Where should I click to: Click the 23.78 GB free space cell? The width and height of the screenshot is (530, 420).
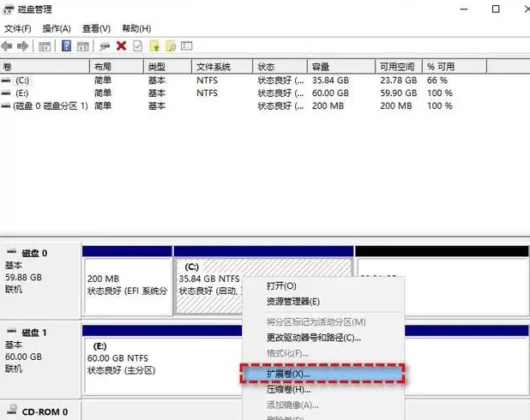(x=399, y=81)
